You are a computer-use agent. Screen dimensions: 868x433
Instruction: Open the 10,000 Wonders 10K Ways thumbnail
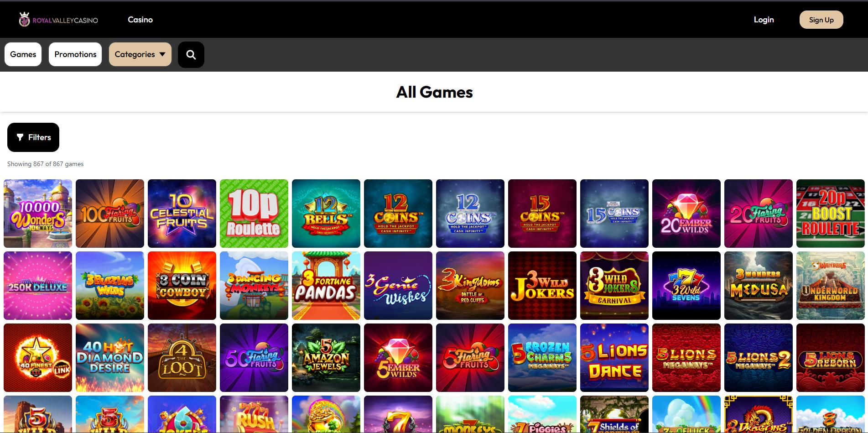38,214
